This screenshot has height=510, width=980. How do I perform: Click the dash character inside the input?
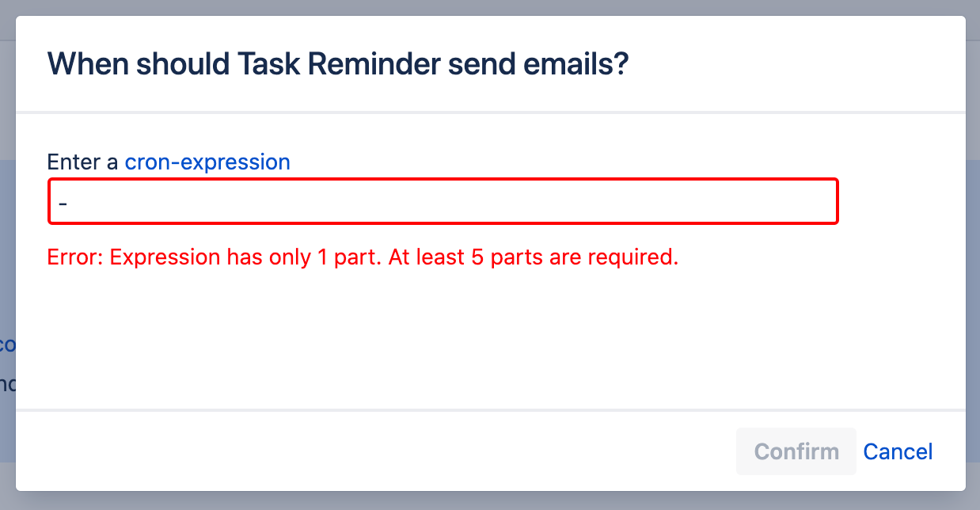pyautogui.click(x=63, y=202)
